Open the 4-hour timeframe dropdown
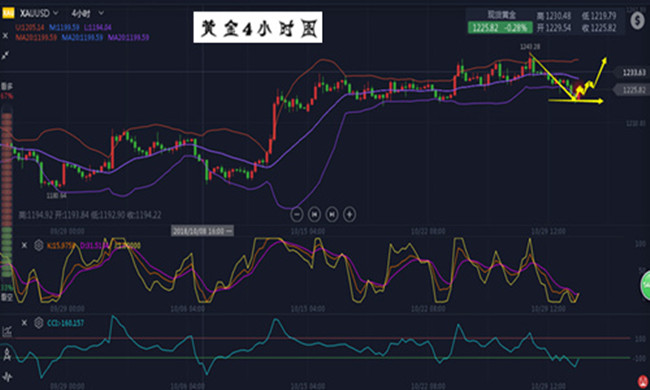 87,13
